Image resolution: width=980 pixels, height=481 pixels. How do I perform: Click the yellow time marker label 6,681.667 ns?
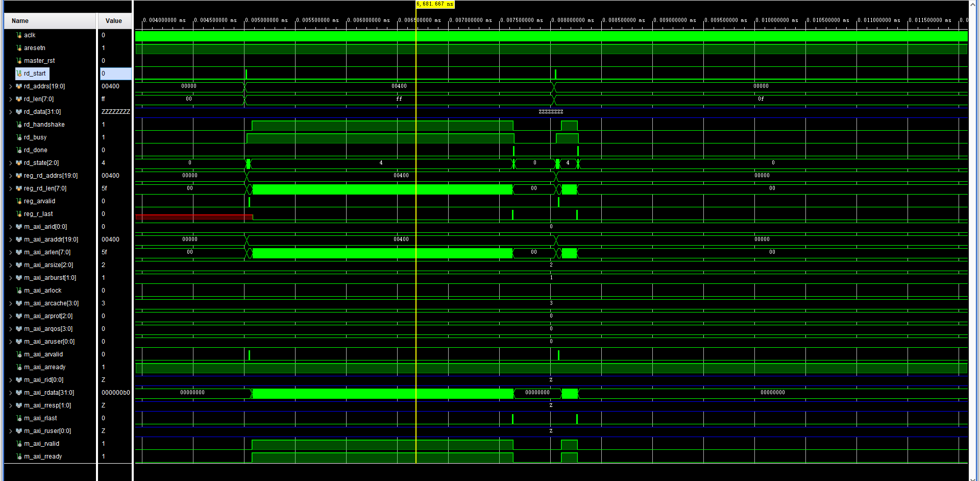433,4
